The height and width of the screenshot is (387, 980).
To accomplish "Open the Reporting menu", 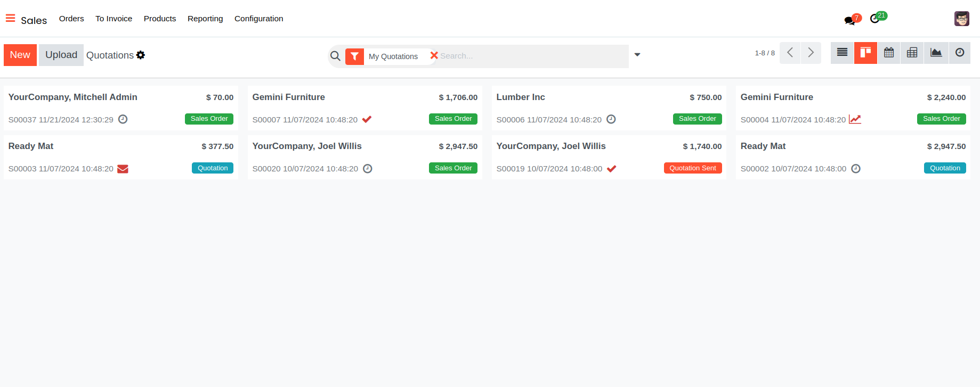I will pyautogui.click(x=205, y=19).
